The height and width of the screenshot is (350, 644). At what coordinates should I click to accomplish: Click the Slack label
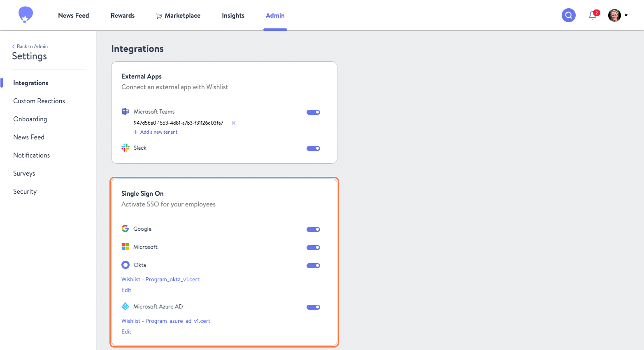tap(140, 148)
